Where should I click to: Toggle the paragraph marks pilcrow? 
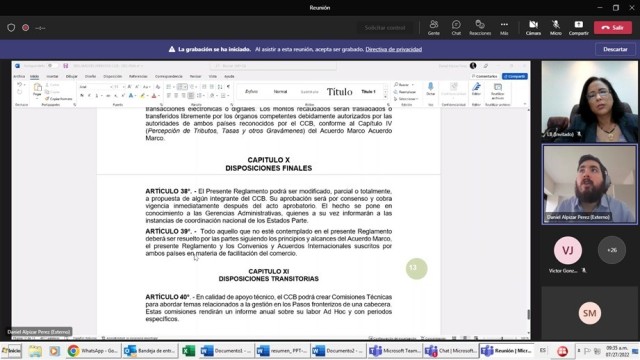[x=228, y=87]
